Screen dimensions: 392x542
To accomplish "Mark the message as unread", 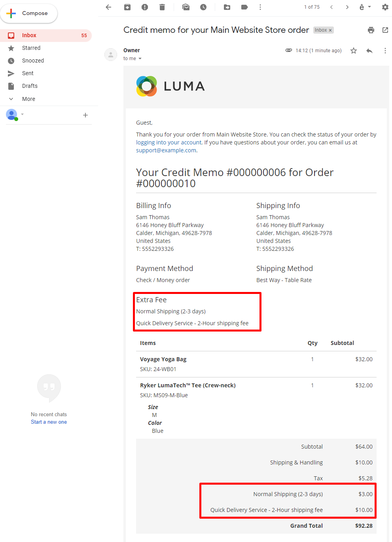I will (x=186, y=7).
